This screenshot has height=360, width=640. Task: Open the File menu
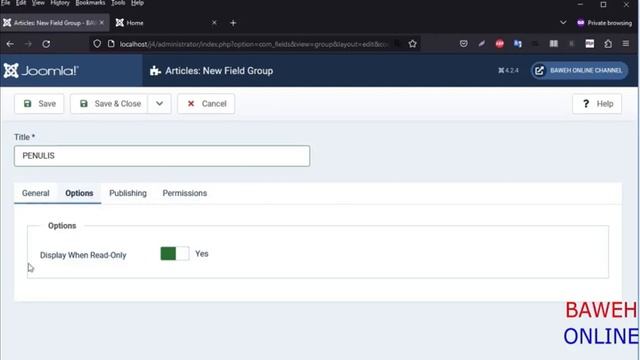coord(6,3)
